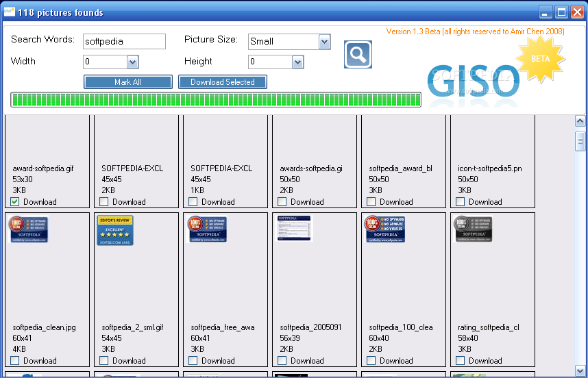
Task: Check Download for softpedia_2_sml.gif
Action: pyautogui.click(x=104, y=361)
